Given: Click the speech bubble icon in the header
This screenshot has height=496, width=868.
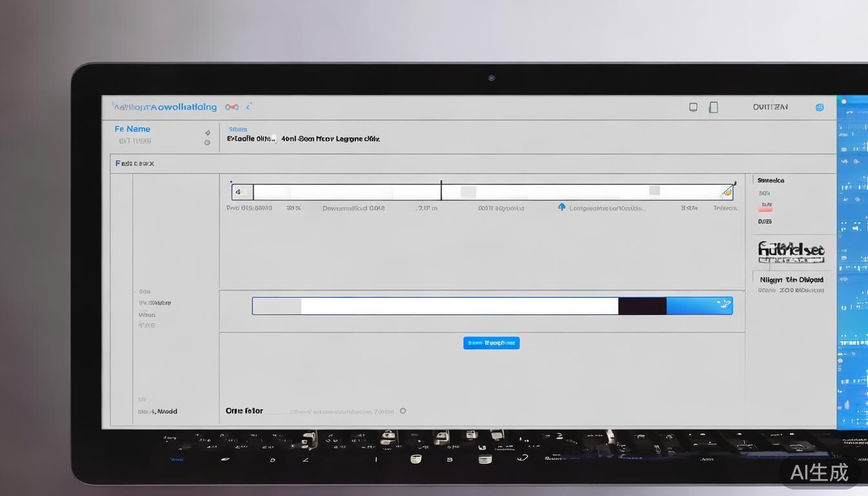Looking at the screenshot, I should [x=693, y=107].
